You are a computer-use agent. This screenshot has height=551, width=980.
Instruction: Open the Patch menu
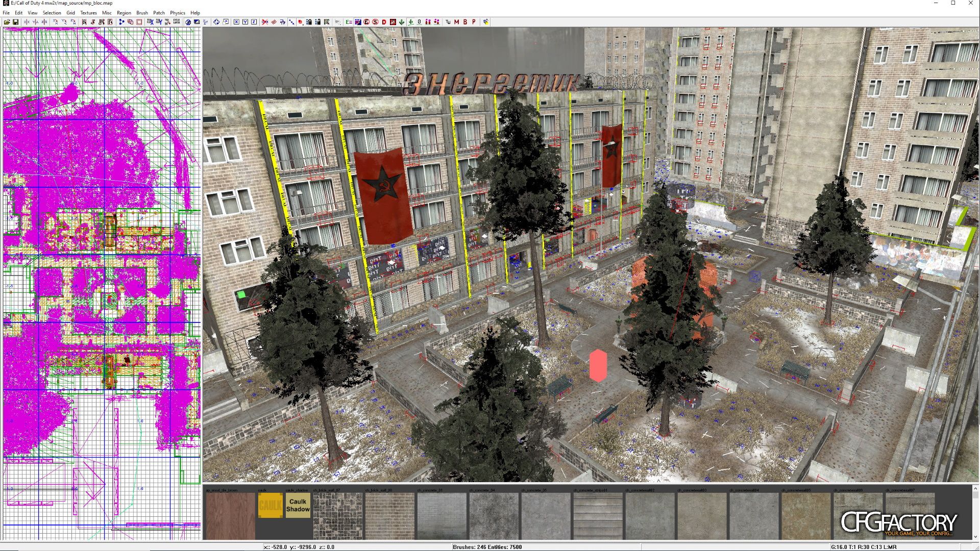[x=159, y=13]
